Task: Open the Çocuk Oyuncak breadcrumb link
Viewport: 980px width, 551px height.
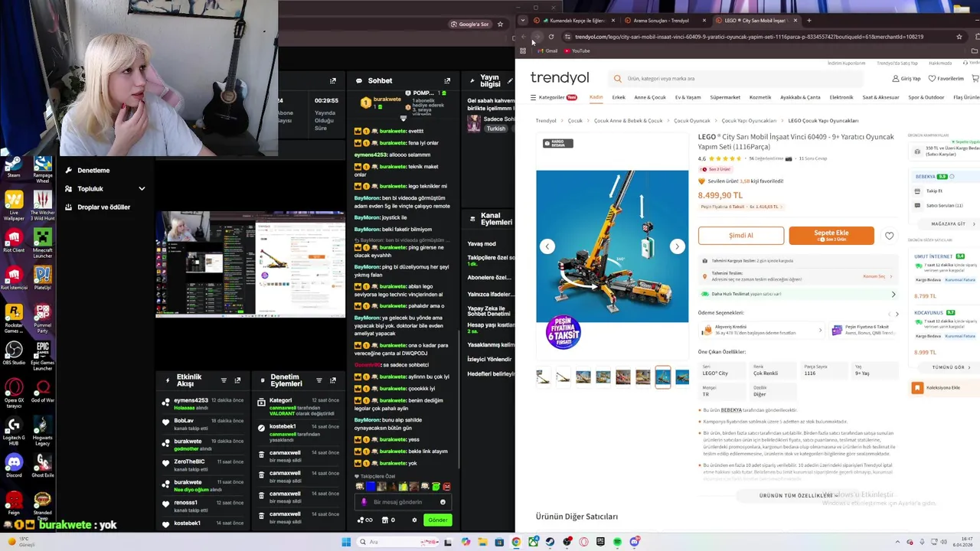Action: coord(692,121)
